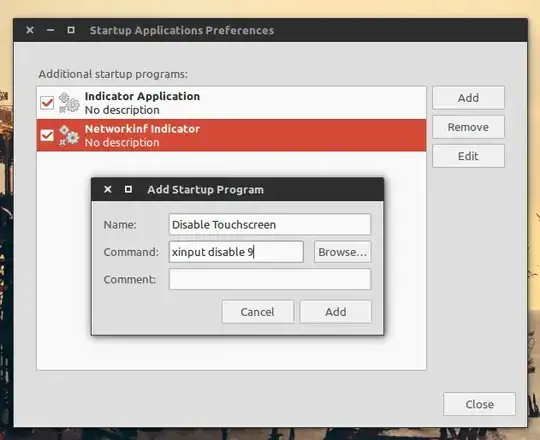Select the Networkinf Indicator row
Viewport: 540px width, 440px height.
pyautogui.click(x=231, y=135)
